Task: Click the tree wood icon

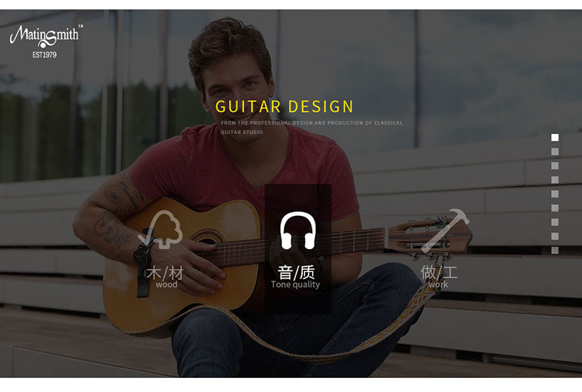Action: tap(161, 229)
